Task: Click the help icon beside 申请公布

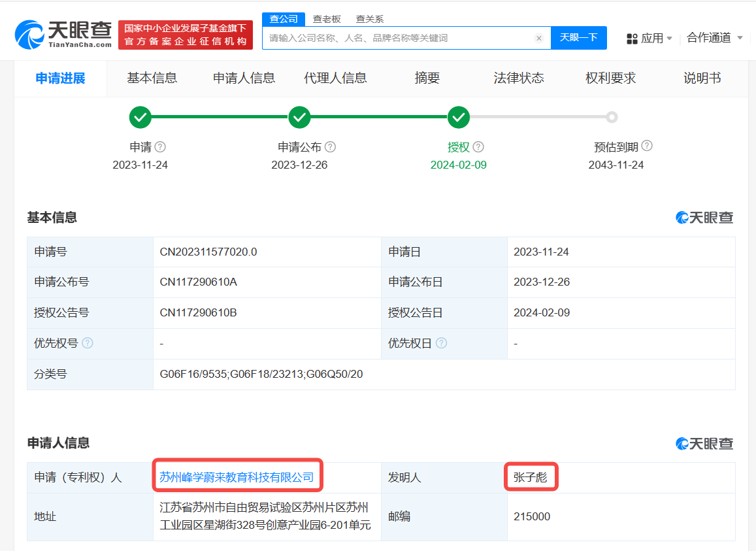Action: (330, 146)
